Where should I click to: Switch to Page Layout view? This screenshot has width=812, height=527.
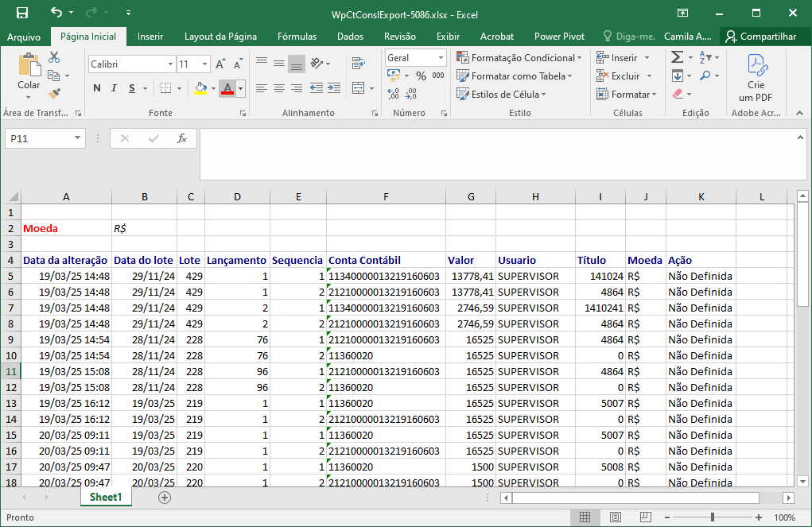tap(616, 517)
